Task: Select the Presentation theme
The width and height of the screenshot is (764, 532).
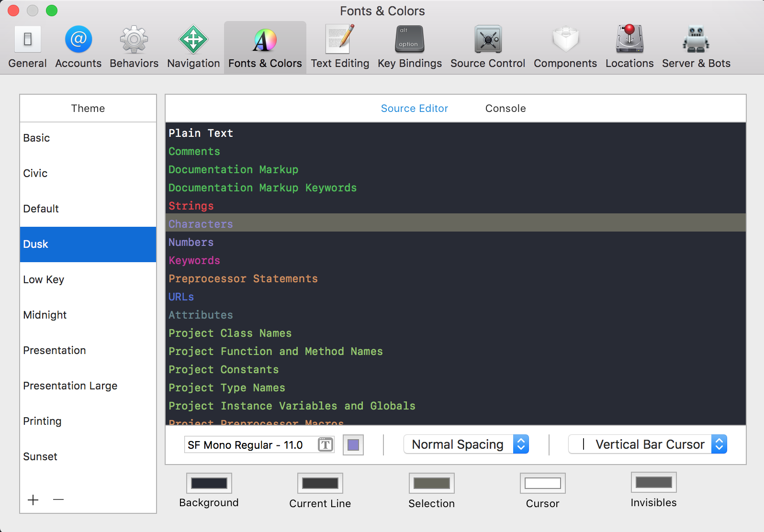Action: coord(88,350)
